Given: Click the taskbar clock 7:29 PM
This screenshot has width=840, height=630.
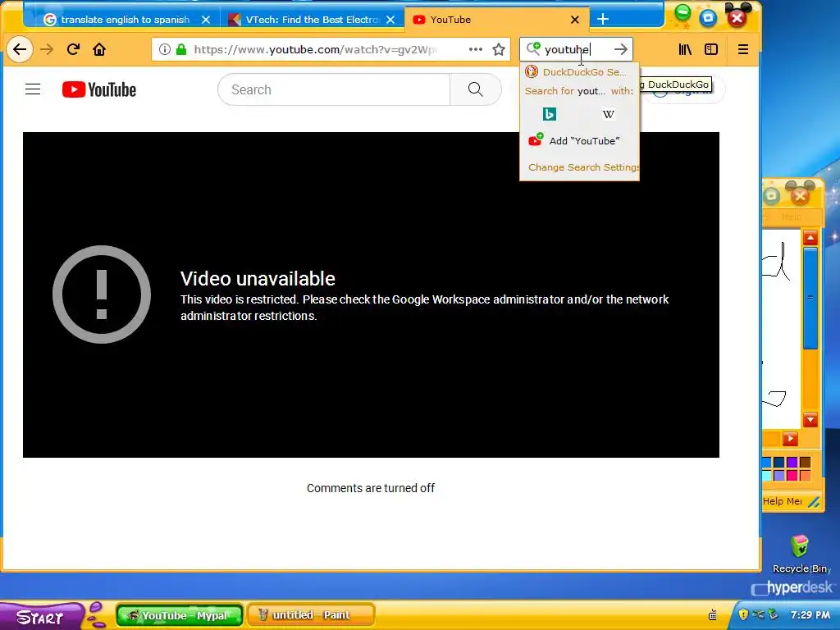Looking at the screenshot, I should coord(810,615).
